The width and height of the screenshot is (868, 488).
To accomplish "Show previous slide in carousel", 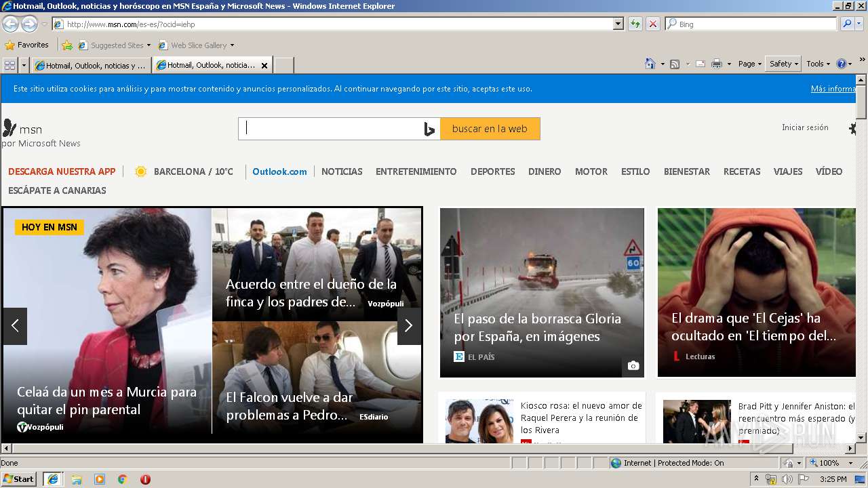I will (x=15, y=326).
